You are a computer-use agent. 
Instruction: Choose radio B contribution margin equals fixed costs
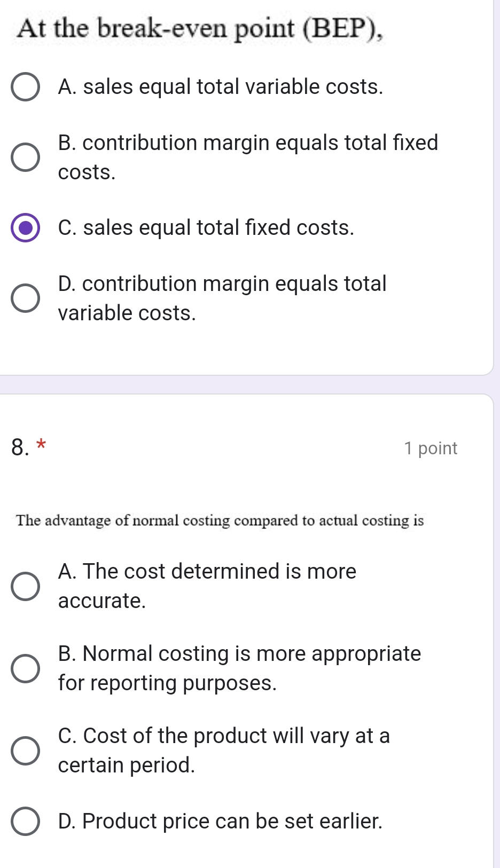coord(25,157)
